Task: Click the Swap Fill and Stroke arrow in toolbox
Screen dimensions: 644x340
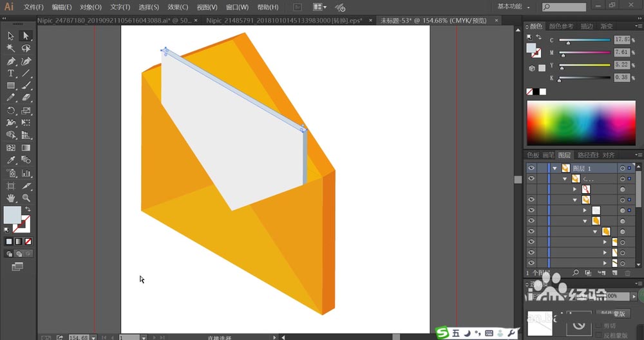Action: pos(28,209)
